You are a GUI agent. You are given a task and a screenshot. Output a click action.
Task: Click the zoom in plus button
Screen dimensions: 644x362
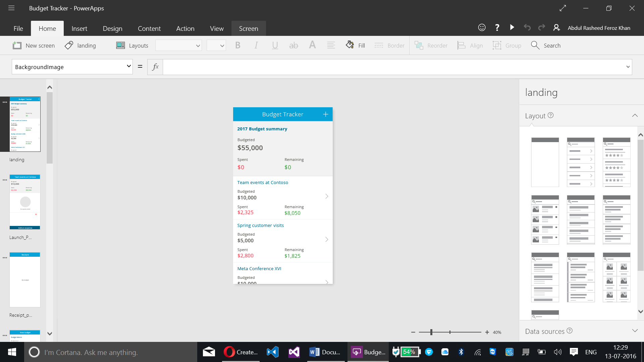[x=487, y=332]
